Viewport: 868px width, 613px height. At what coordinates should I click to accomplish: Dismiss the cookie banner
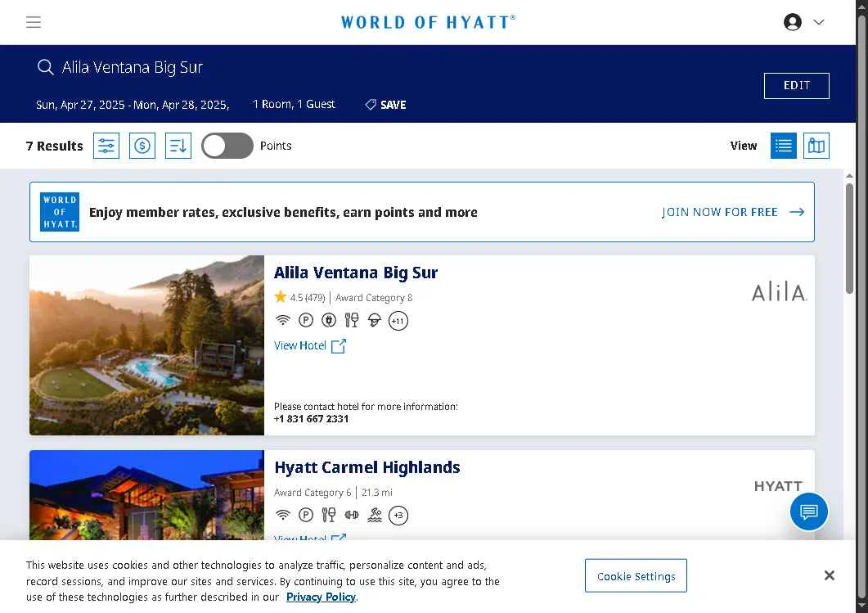(829, 575)
